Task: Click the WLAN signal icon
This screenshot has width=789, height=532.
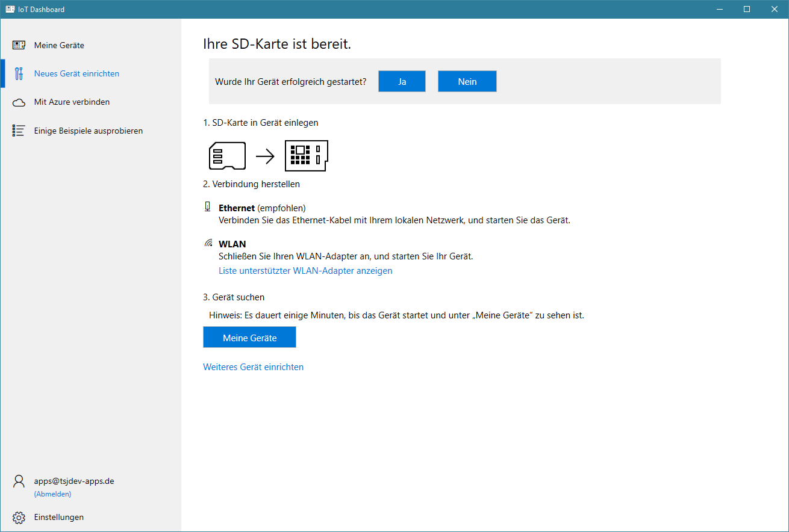Action: click(208, 244)
